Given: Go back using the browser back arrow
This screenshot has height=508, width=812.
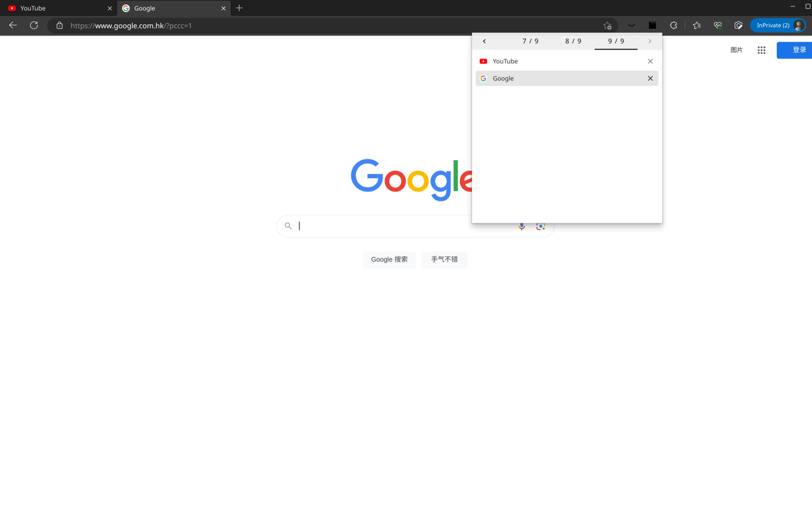Looking at the screenshot, I should pyautogui.click(x=13, y=25).
